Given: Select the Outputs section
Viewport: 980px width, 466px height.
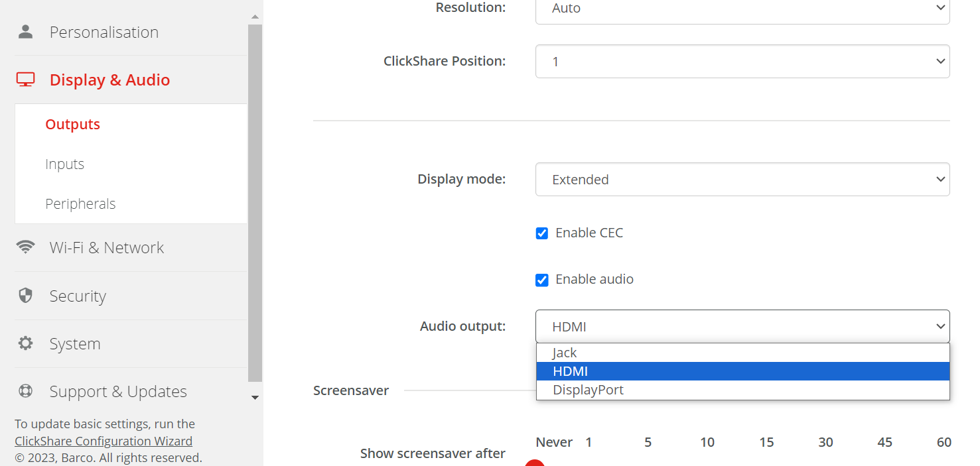Looking at the screenshot, I should (x=72, y=123).
